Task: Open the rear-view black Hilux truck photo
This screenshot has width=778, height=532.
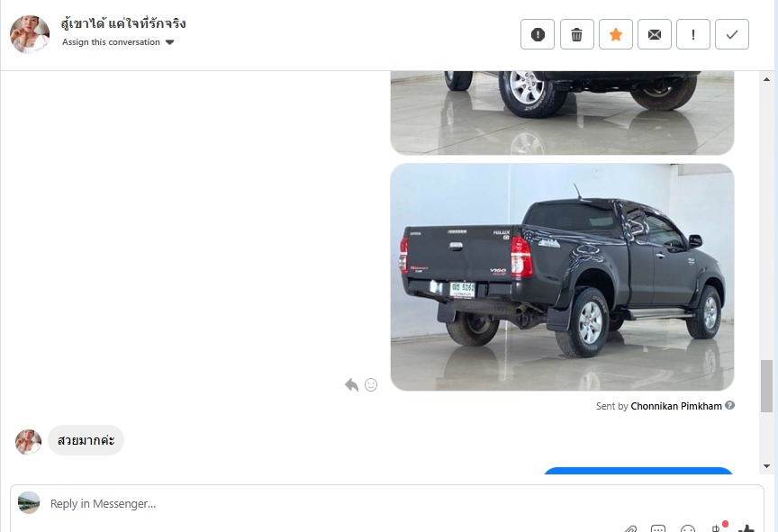Action: click(x=562, y=277)
